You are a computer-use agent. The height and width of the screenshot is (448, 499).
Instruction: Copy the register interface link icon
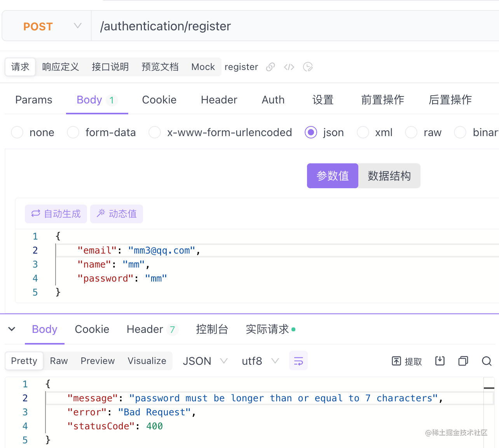click(270, 67)
